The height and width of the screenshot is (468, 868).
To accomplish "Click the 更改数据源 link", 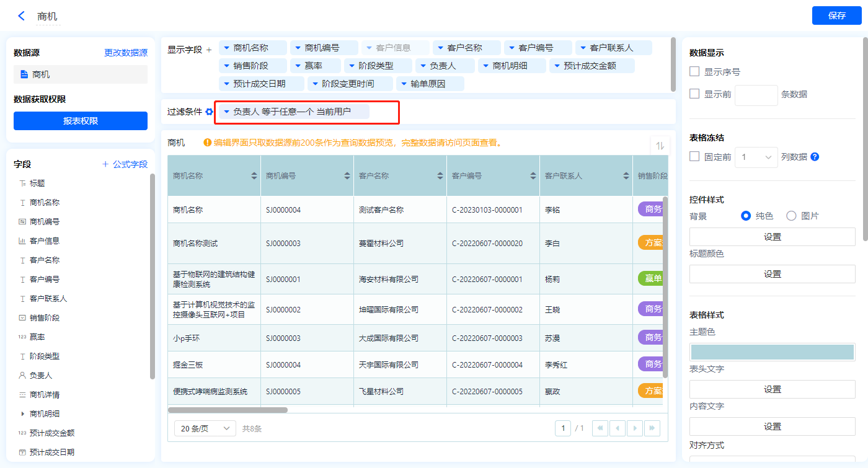I will point(126,53).
